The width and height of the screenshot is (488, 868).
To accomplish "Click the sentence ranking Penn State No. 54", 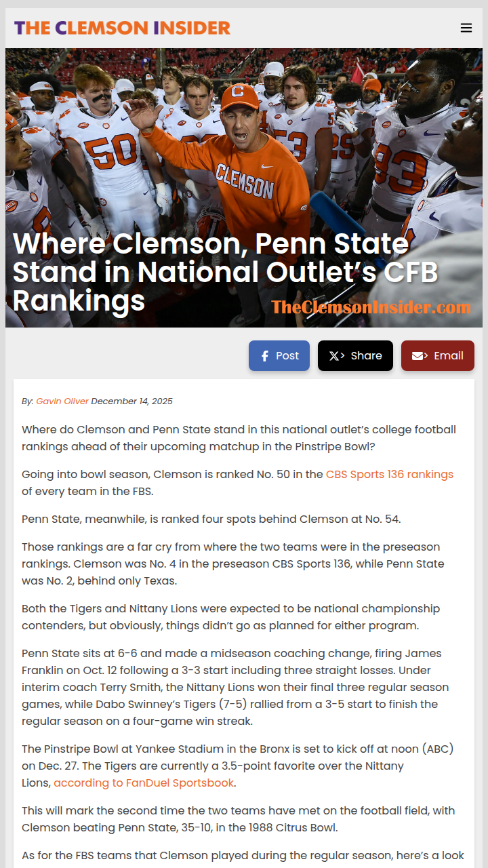I will tap(211, 519).
